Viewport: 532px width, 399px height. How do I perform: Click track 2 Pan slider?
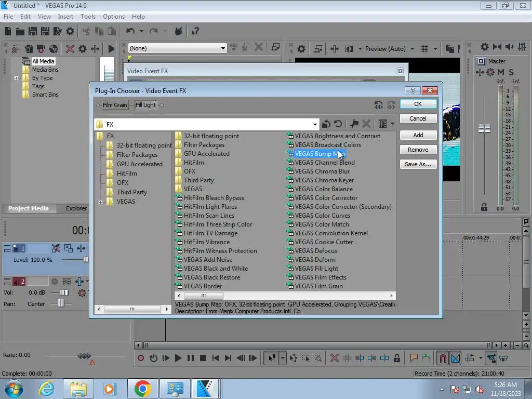(x=61, y=303)
